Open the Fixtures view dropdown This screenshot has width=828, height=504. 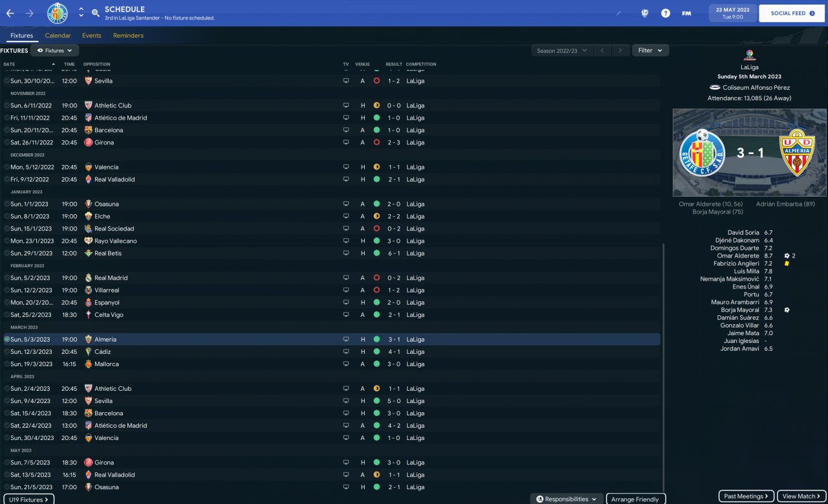point(55,50)
